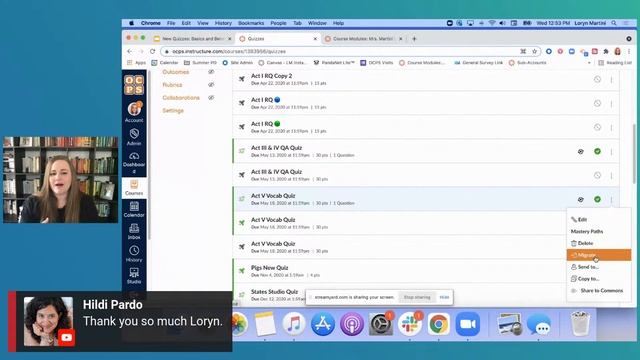The height and width of the screenshot is (360, 640).
Task: Open Account in Canvas sidebar
Action: (134, 111)
